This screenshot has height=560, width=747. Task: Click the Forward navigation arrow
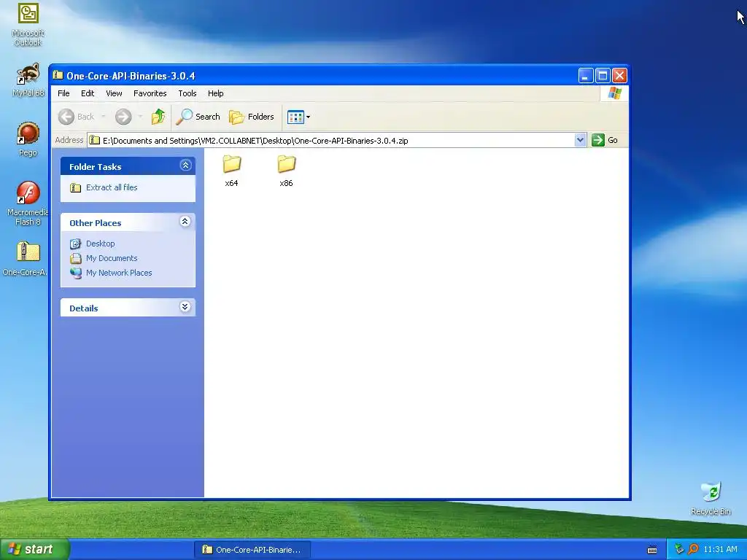point(123,117)
